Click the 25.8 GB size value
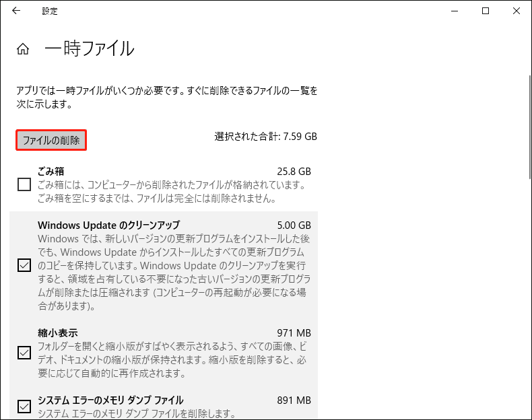This screenshot has height=420, width=532. click(294, 172)
